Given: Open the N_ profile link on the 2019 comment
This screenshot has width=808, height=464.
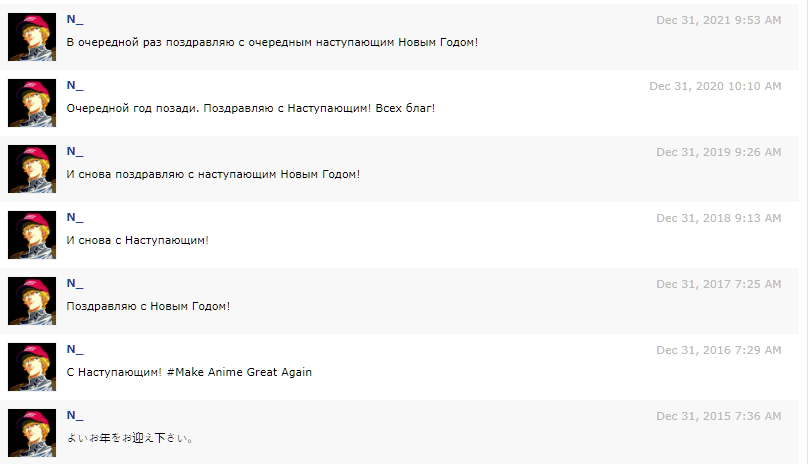Looking at the screenshot, I should coord(75,152).
